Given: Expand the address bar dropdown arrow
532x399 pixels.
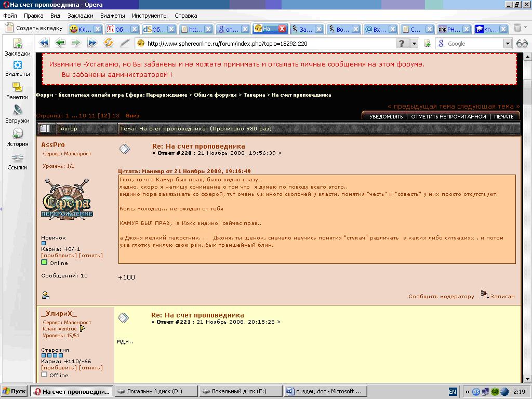Looking at the screenshot, I should (x=414, y=44).
